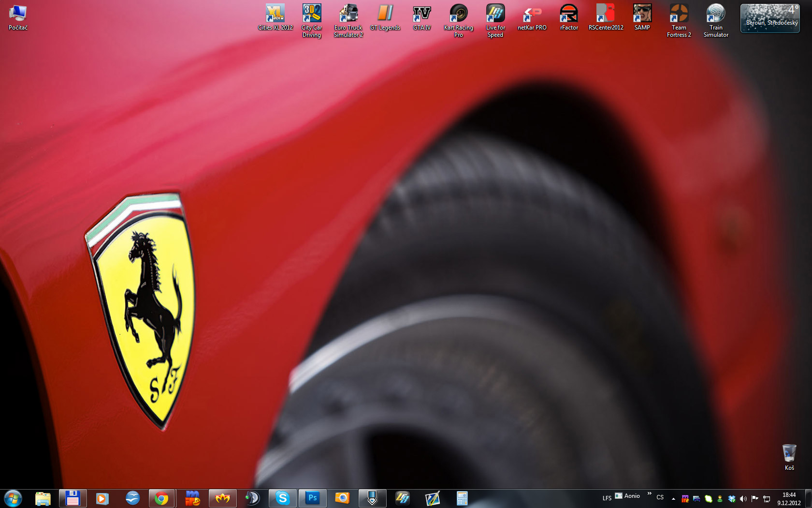Screen dimensions: 812x508
Task: Open the Windows Start menu
Action: [x=13, y=498]
